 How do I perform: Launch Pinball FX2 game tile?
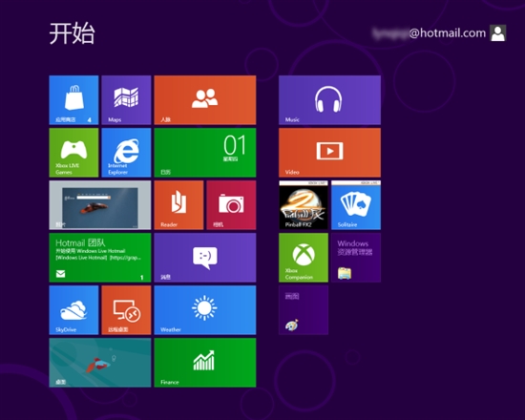pyautogui.click(x=304, y=205)
